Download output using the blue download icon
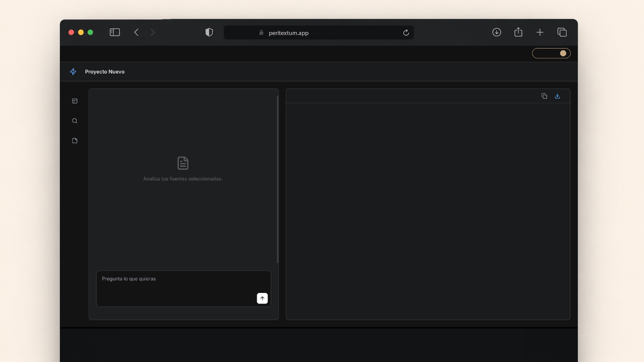The width and height of the screenshot is (644, 362). pos(557,96)
